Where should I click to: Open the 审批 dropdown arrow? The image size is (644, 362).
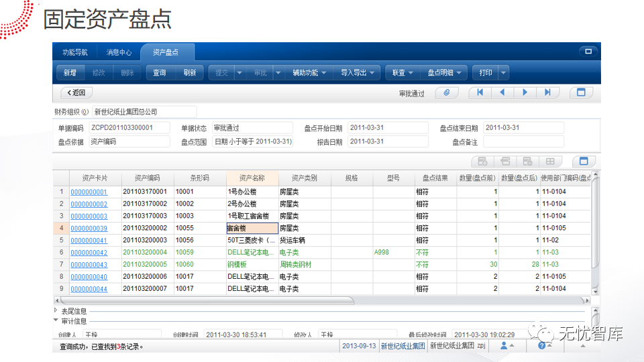(x=278, y=72)
